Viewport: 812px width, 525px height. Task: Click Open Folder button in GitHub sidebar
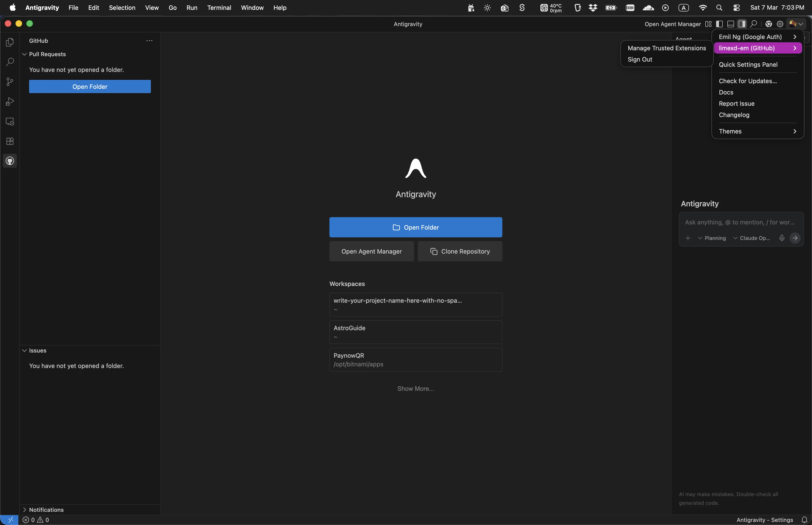pos(90,86)
